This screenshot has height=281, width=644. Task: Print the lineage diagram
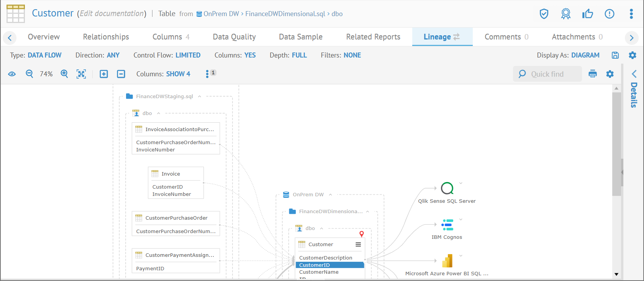tap(593, 74)
